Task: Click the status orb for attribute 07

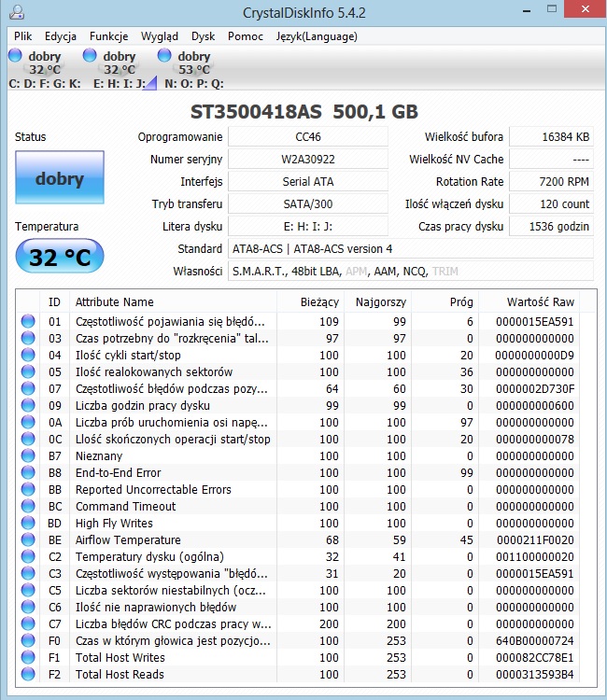Action: click(x=28, y=388)
